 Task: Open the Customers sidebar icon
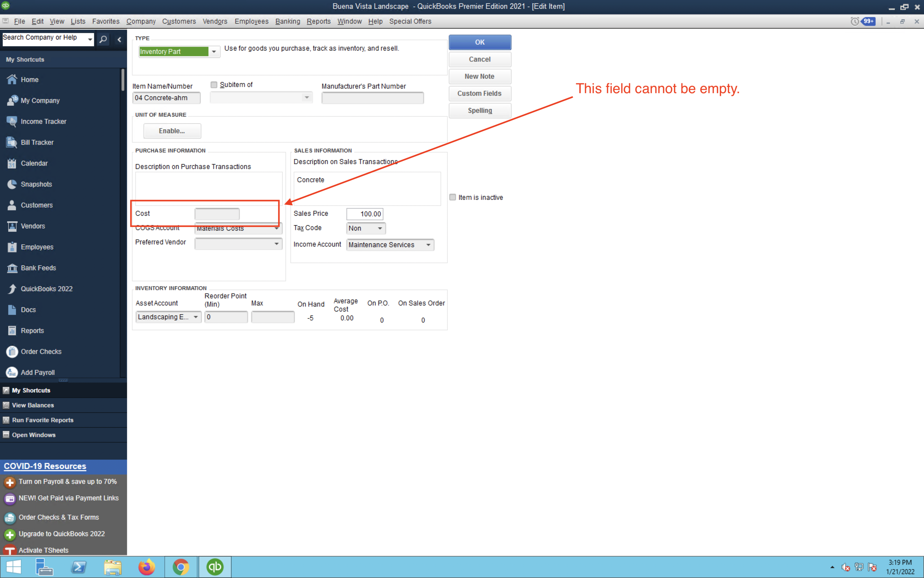pyautogui.click(x=12, y=205)
